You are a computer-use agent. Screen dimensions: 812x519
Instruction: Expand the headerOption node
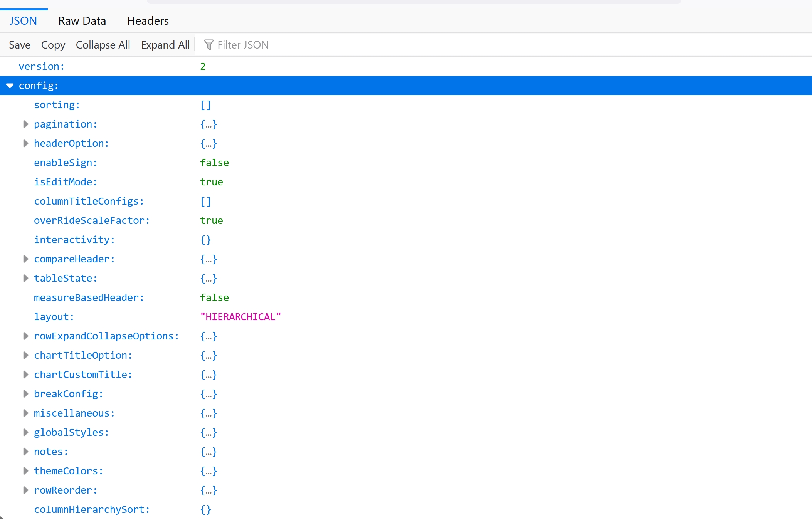tap(25, 143)
